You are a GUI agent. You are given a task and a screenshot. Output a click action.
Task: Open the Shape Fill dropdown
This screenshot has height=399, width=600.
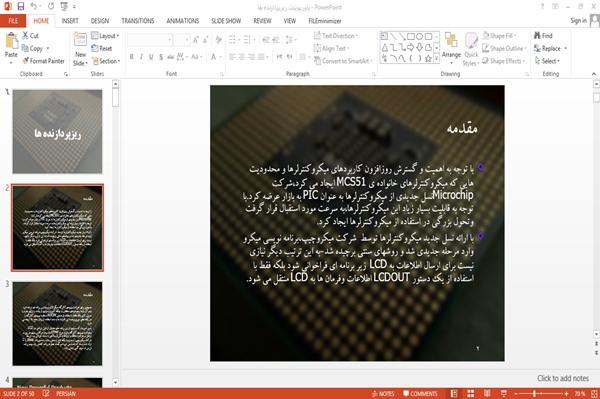(x=499, y=36)
